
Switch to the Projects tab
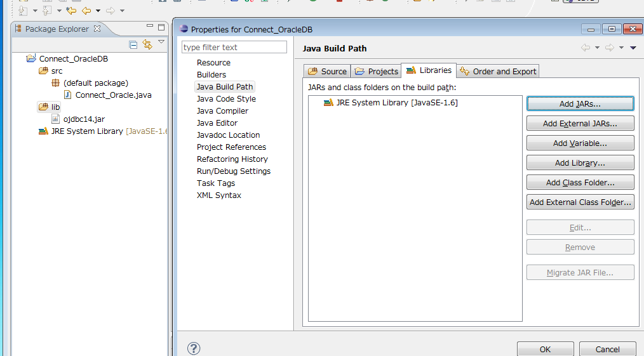pos(376,71)
